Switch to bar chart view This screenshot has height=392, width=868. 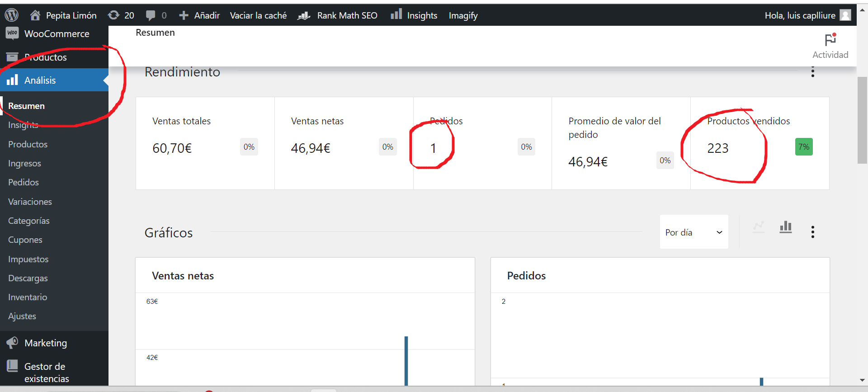pyautogui.click(x=786, y=227)
